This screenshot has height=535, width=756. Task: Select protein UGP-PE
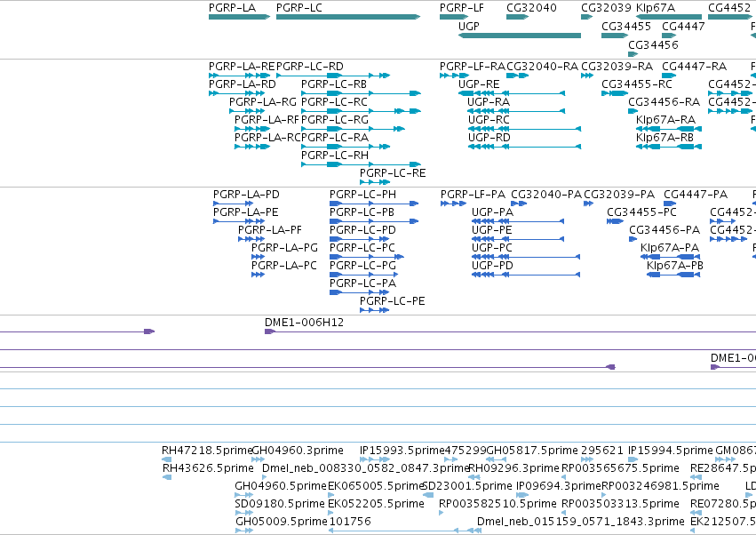(518, 239)
